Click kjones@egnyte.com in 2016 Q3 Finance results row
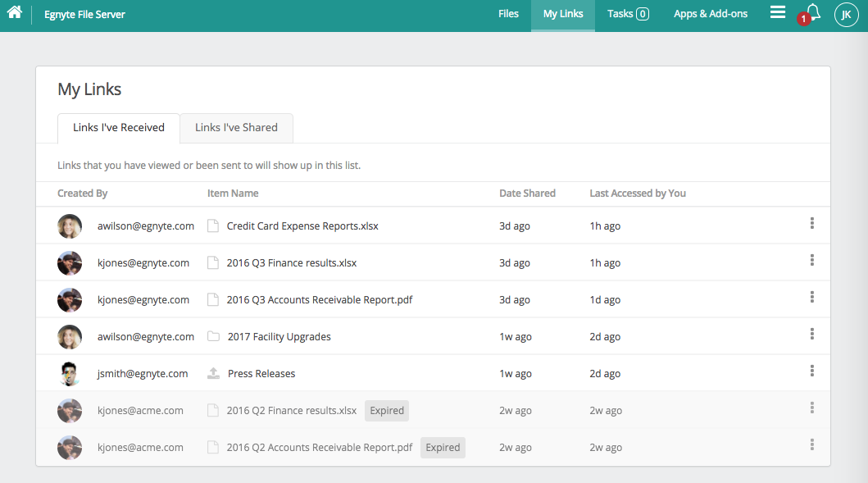Screen dimensions: 868x483 pyautogui.click(x=143, y=263)
